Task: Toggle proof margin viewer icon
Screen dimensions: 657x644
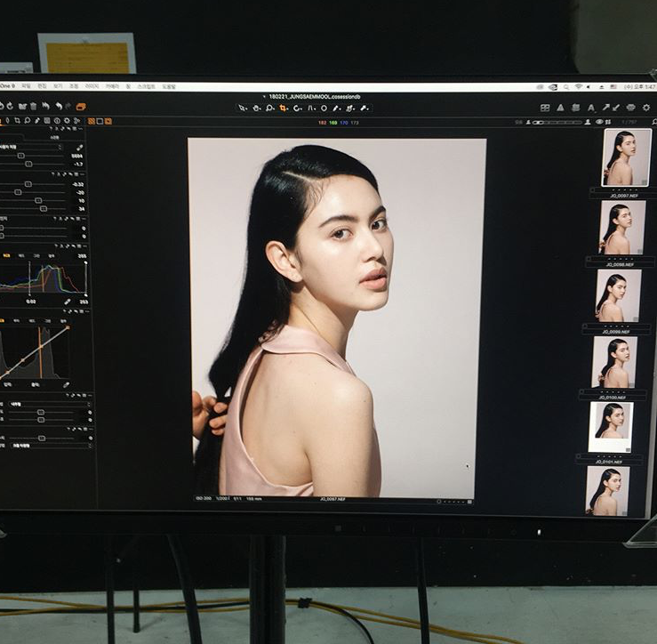Action: [x=108, y=121]
